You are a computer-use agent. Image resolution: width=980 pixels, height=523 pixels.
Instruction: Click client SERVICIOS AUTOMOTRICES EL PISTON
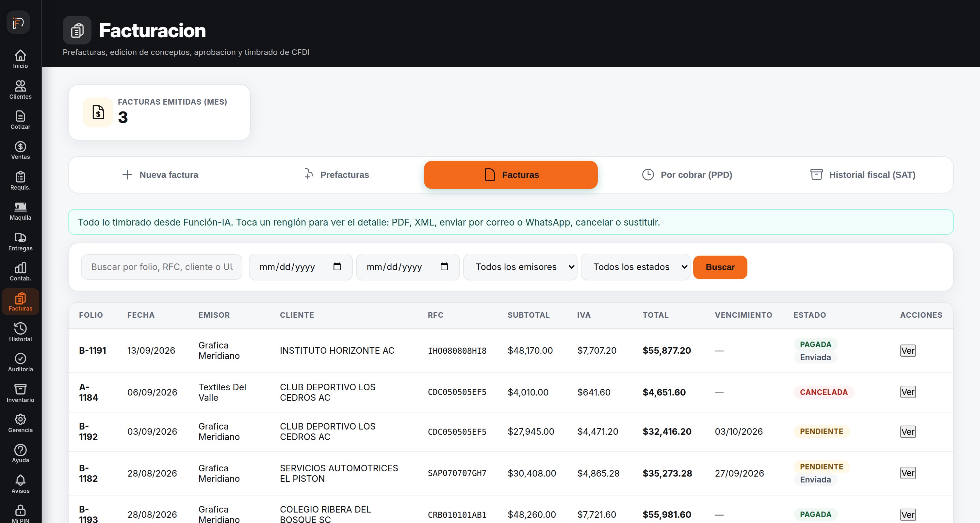(339, 473)
